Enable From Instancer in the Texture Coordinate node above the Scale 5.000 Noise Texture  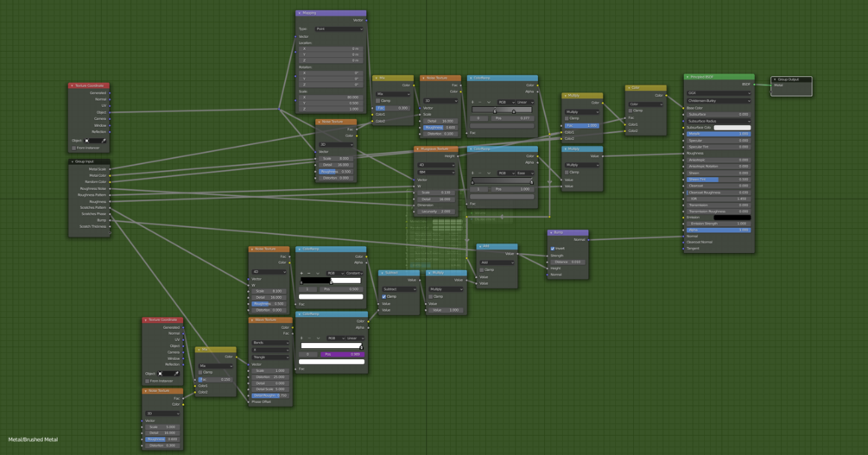click(147, 381)
